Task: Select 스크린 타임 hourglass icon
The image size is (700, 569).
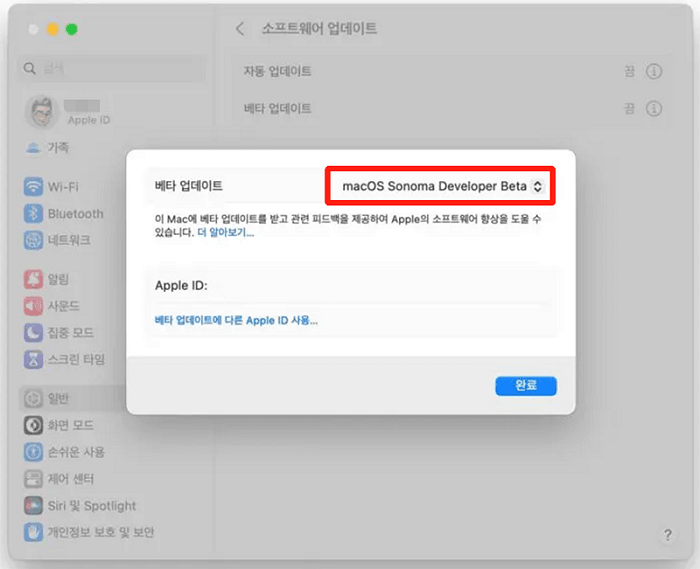Action: pos(33,359)
